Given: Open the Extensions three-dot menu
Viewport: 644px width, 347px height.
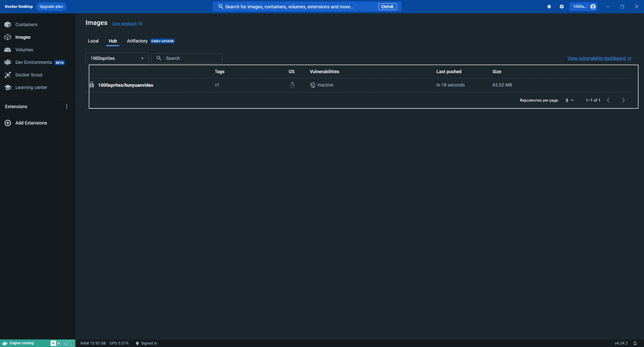Looking at the screenshot, I should pyautogui.click(x=66, y=107).
